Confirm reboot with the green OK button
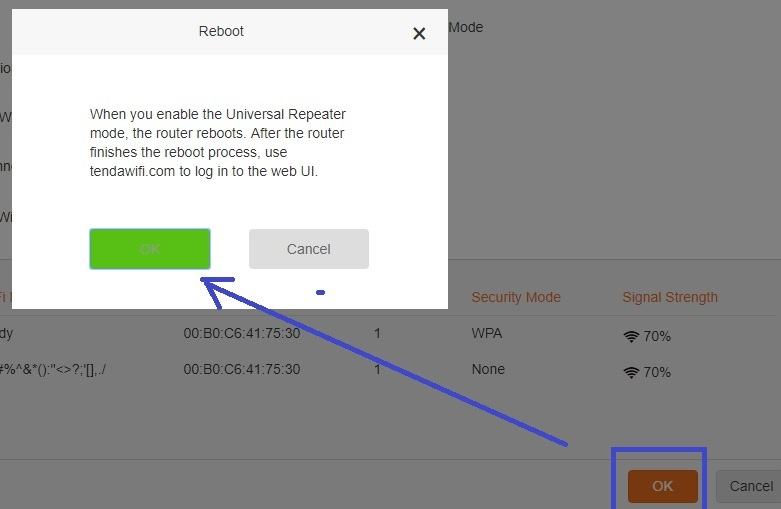This screenshot has height=509, width=781. 150,249
